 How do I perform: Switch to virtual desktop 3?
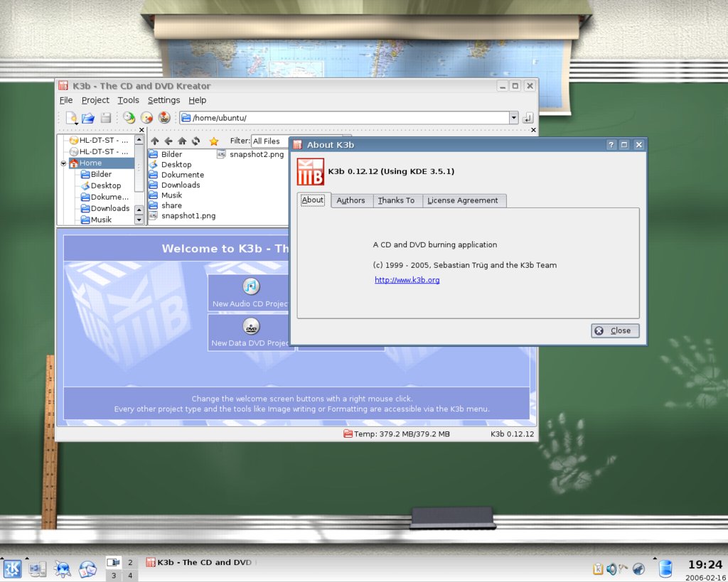114,576
